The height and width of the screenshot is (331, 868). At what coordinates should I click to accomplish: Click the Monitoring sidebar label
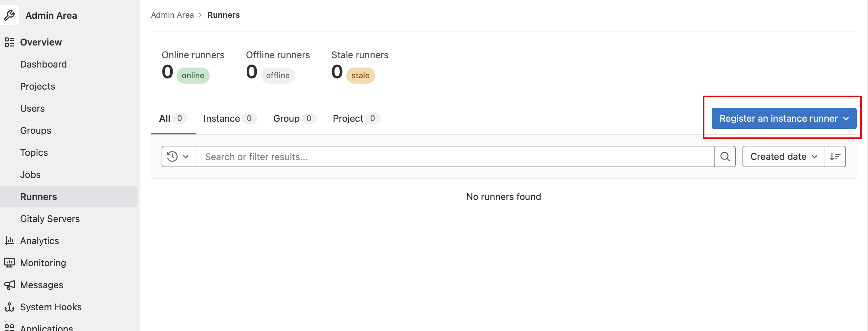click(43, 262)
